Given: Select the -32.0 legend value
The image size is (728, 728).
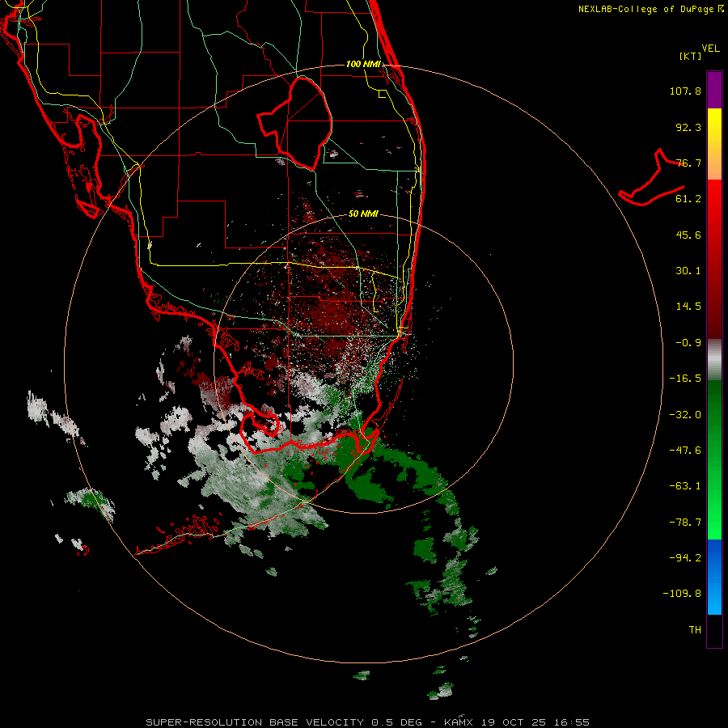Looking at the screenshot, I should [x=685, y=415].
